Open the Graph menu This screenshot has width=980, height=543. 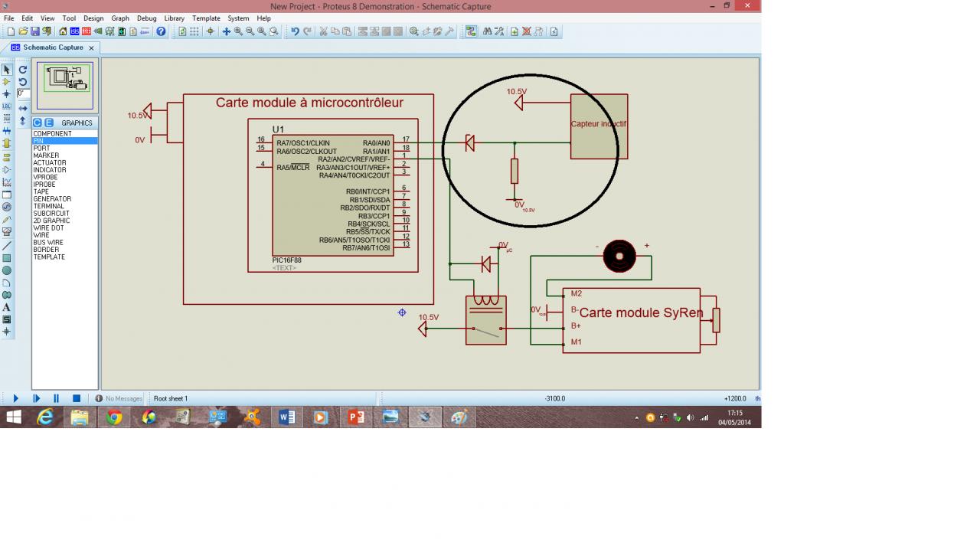click(120, 18)
